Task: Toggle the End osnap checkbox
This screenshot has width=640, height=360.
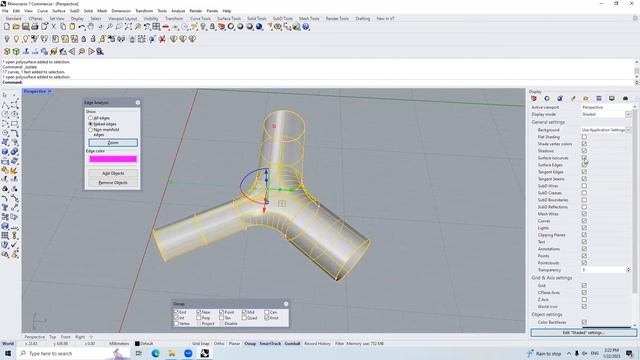Action: click(x=177, y=312)
